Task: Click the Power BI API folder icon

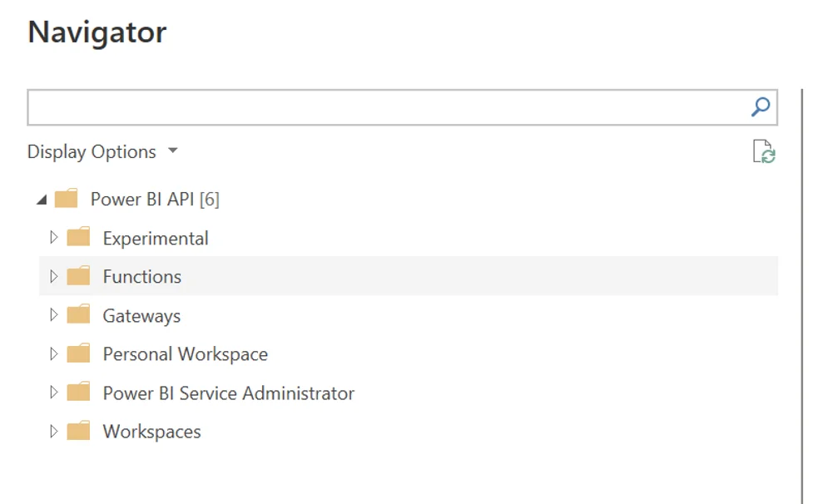Action: [66, 200]
